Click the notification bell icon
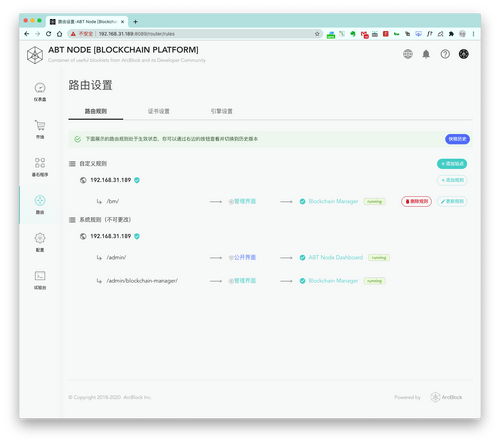 pyautogui.click(x=426, y=54)
